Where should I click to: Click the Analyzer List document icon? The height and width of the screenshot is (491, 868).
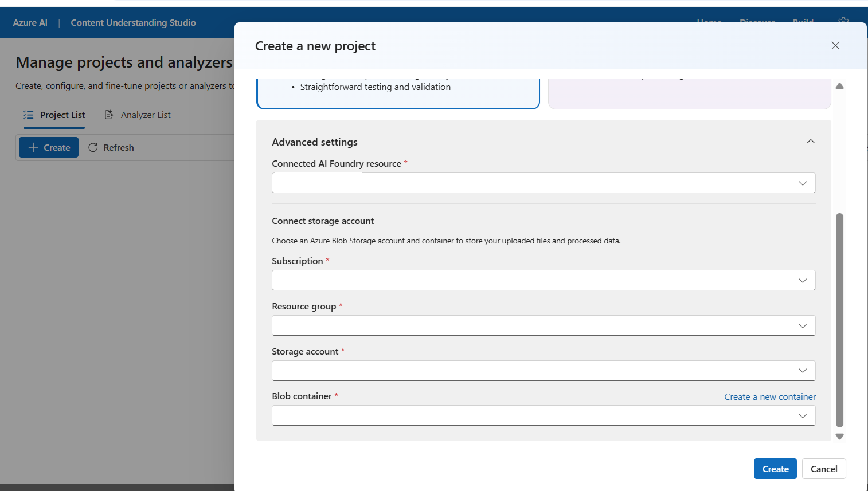coord(109,115)
